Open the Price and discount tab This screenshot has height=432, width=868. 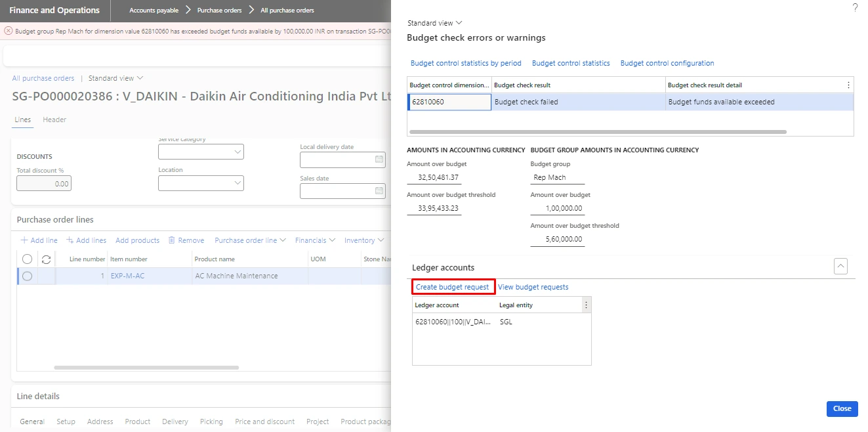[265, 421]
